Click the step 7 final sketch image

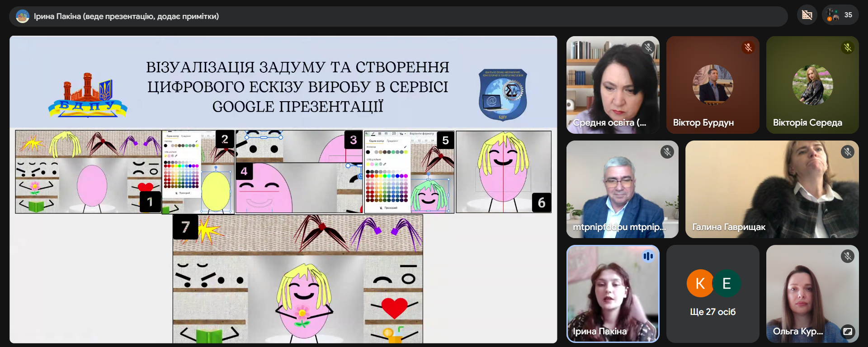297,279
